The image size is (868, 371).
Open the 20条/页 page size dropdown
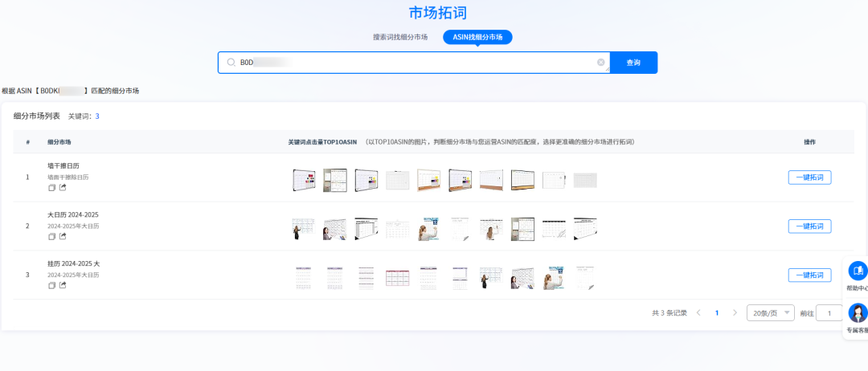click(771, 312)
